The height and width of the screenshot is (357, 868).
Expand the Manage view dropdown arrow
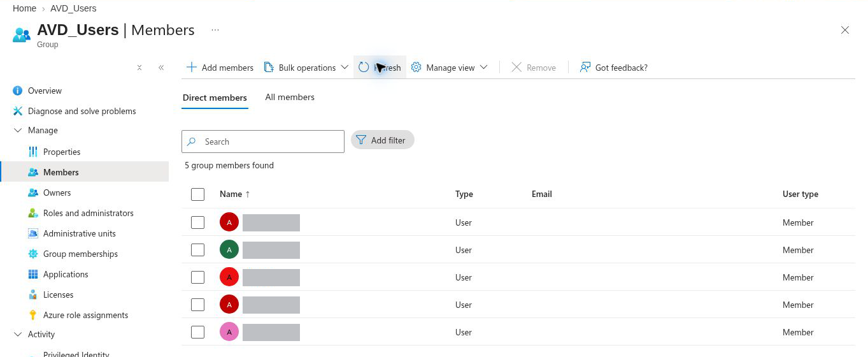click(x=483, y=67)
